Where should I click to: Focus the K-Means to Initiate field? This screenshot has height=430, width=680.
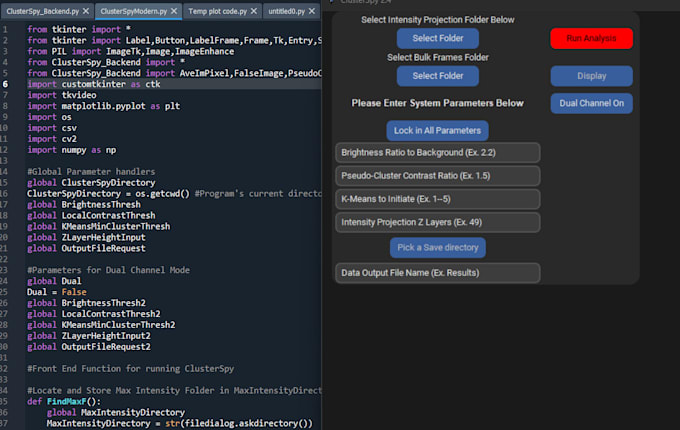438,199
